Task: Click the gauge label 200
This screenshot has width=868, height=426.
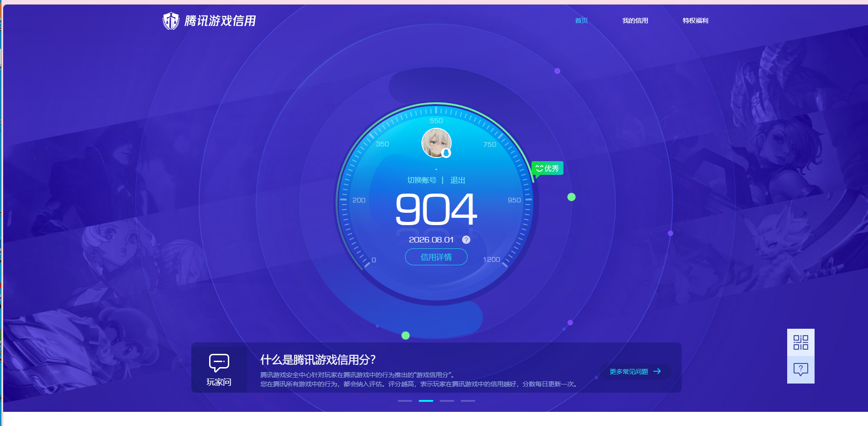Action: click(359, 200)
